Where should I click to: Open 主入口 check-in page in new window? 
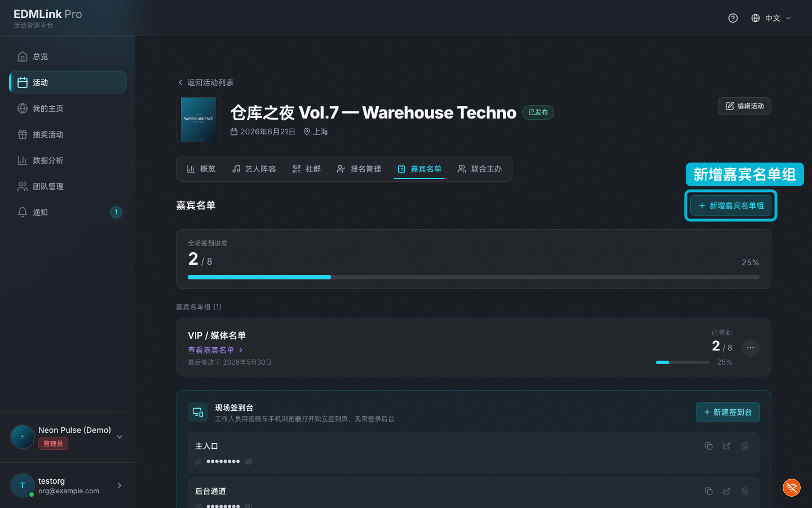pos(727,446)
